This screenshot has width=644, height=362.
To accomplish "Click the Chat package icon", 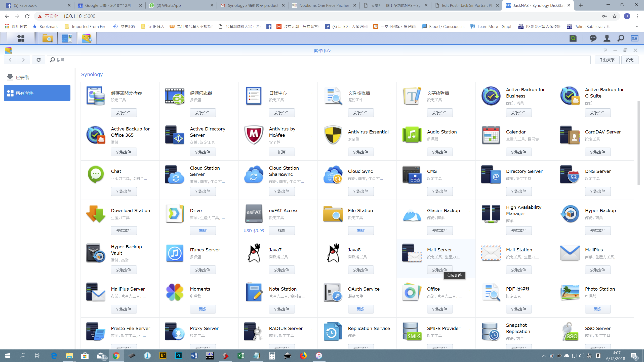I will click(96, 174).
